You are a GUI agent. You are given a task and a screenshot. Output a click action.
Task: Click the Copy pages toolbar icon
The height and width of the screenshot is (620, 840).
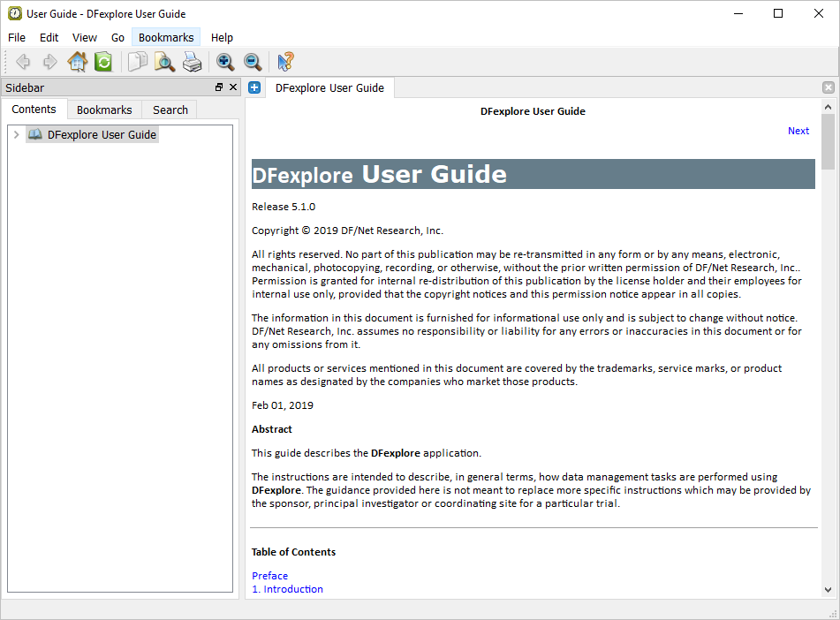138,62
